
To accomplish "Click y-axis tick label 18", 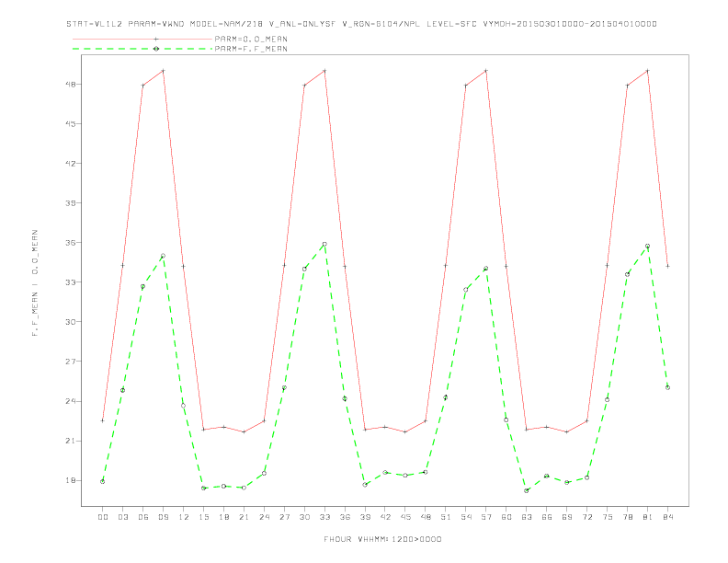I will 72,480.
